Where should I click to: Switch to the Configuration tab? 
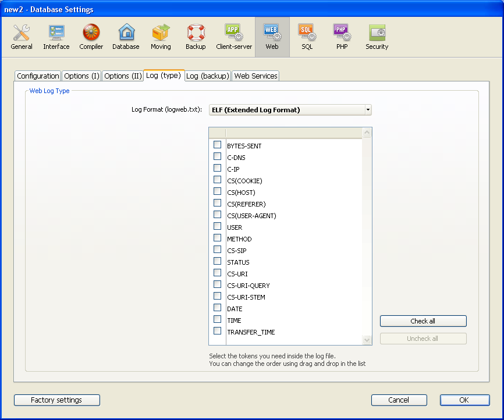tap(38, 76)
